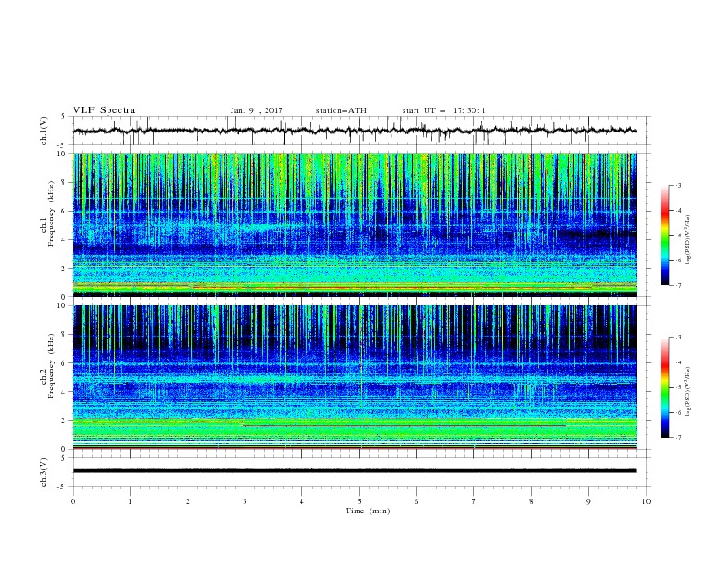Click the lower colorbar "log(PSD)(V²/Hz)" label
This screenshot has height=563, width=728.
[x=688, y=392]
